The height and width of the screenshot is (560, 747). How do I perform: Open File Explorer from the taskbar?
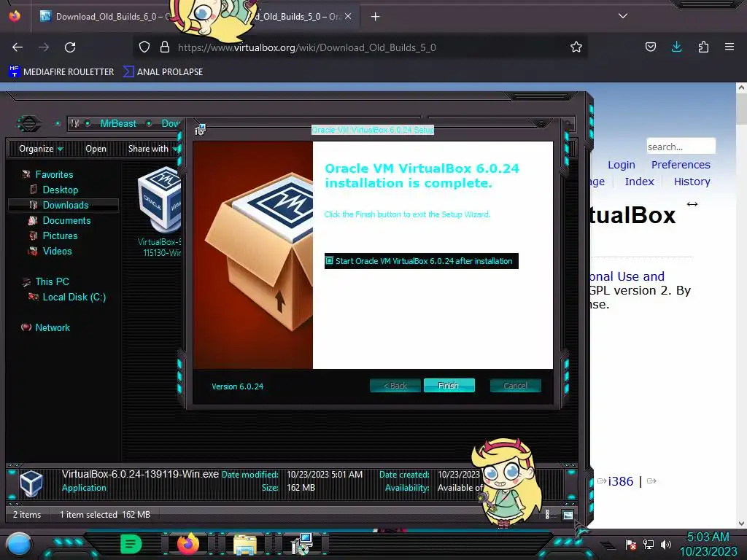[245, 544]
